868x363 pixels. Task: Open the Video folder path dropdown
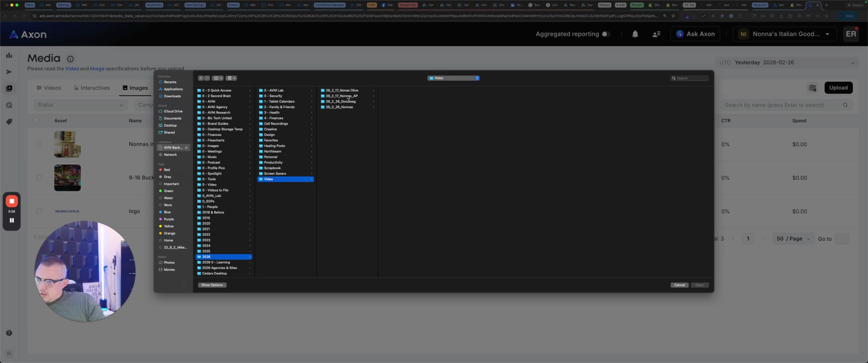point(453,78)
